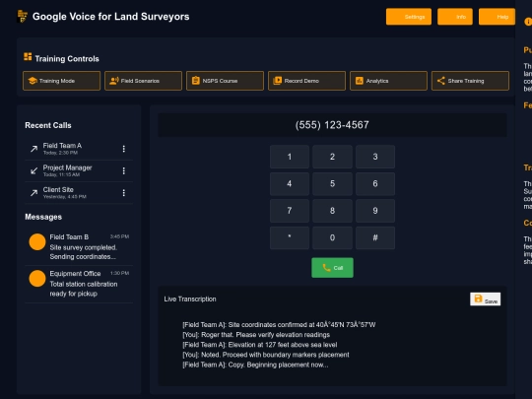Image resolution: width=532 pixels, height=399 pixels.
Task: Dial digit 2 on the keypad
Action: pos(333,157)
